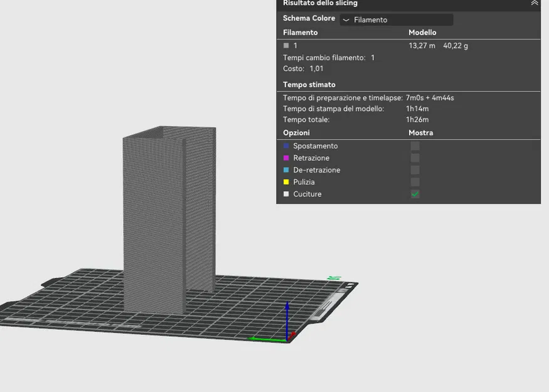
Task: Select the De-retrazione option label
Action: pos(316,170)
